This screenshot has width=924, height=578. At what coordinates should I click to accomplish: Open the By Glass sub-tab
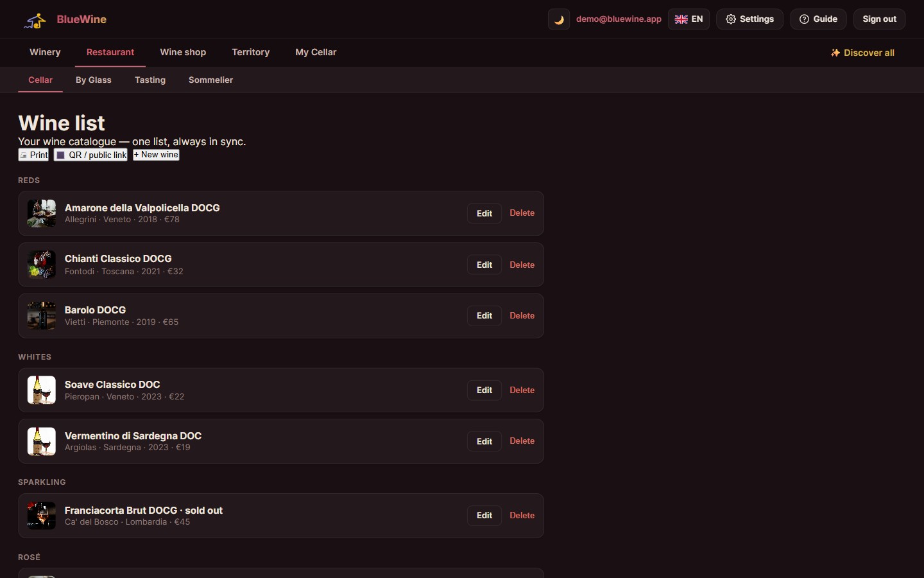pos(94,80)
